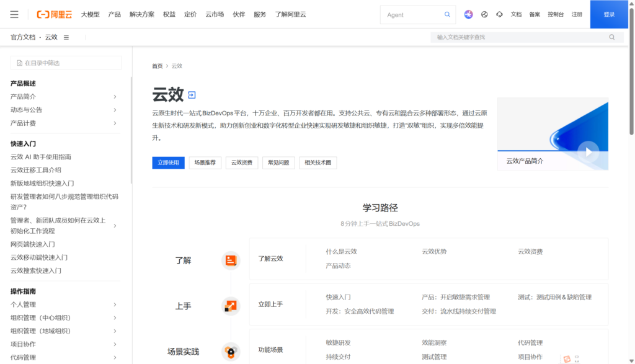
Task: Click the 场景推荐 button
Action: click(x=205, y=162)
